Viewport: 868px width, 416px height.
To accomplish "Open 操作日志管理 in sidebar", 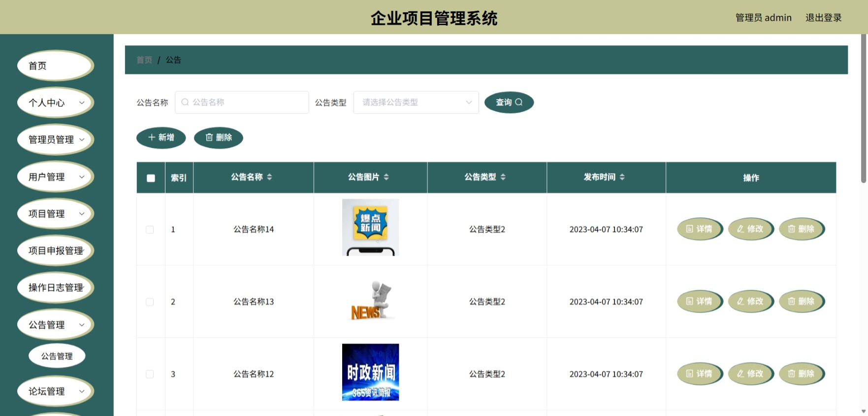I will (56, 287).
